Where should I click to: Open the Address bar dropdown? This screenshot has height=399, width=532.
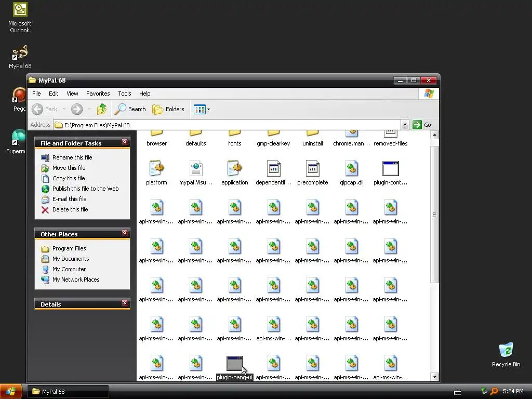[x=405, y=125]
